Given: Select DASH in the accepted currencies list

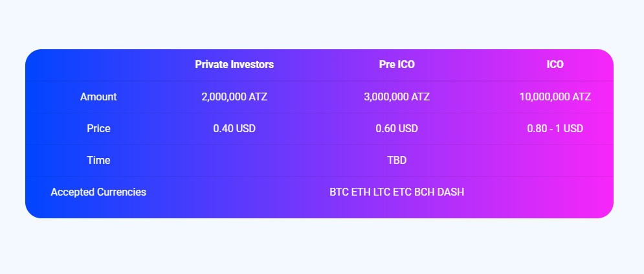Looking at the screenshot, I should [450, 192].
